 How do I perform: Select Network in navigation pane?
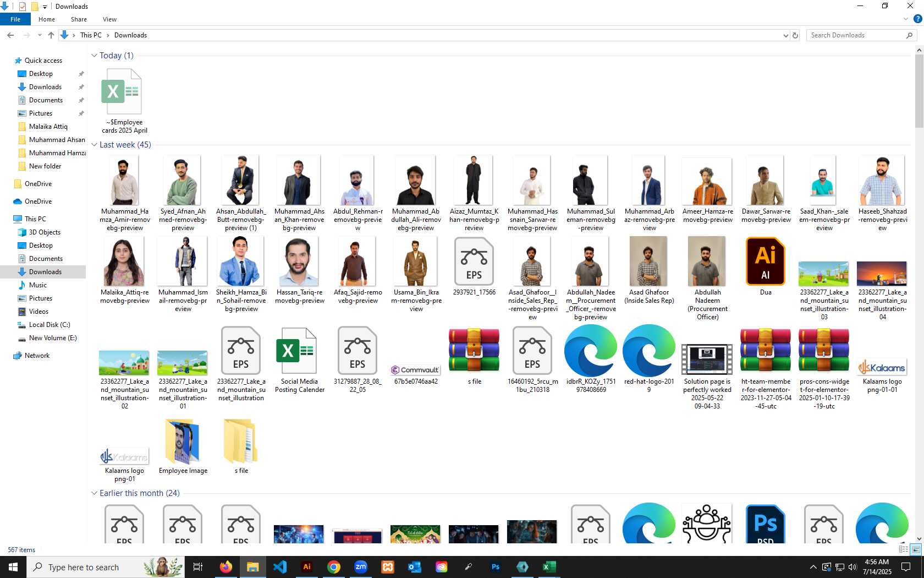(37, 356)
